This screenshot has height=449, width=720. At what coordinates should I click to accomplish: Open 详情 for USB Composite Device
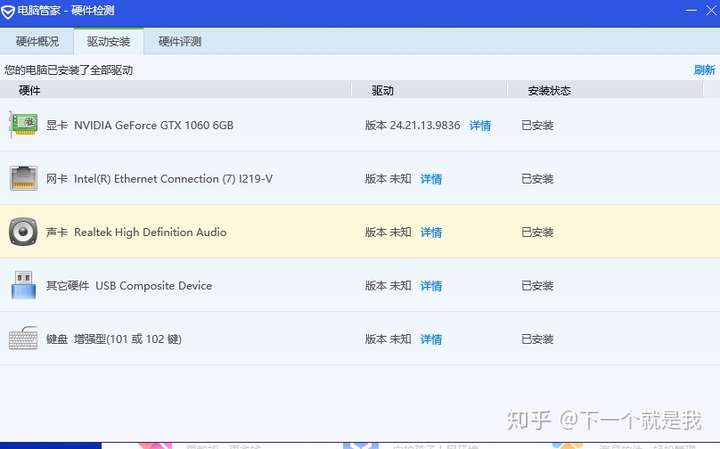point(431,286)
